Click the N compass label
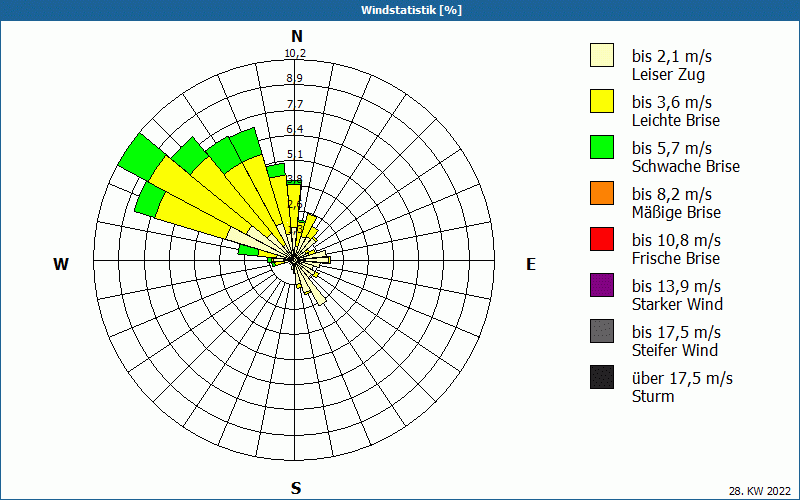 (297, 36)
